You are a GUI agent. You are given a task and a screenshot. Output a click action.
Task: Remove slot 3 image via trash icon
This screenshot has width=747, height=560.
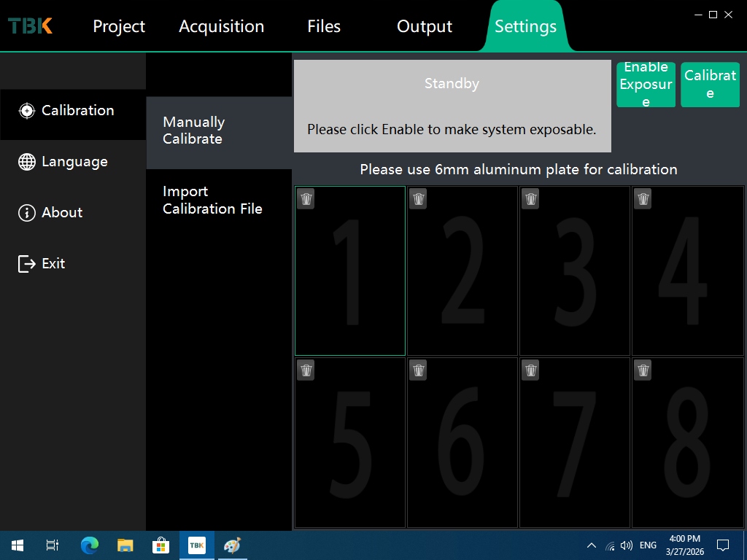530,199
